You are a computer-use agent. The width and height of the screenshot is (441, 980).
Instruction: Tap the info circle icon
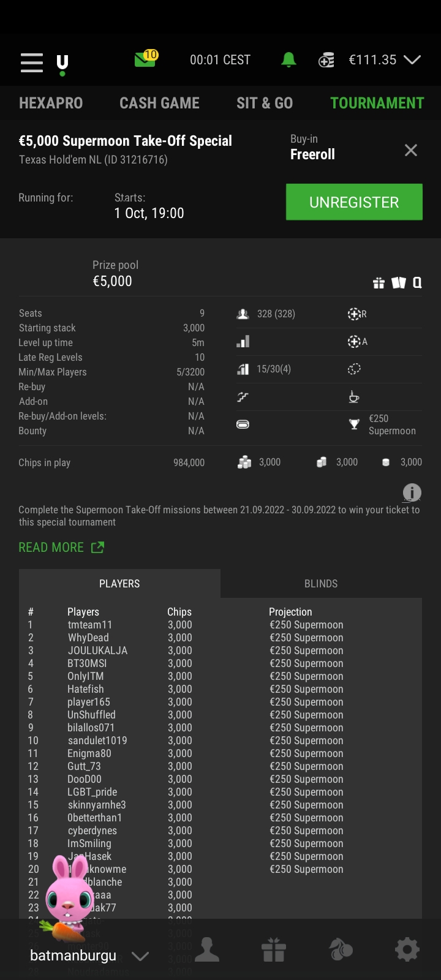point(412,492)
